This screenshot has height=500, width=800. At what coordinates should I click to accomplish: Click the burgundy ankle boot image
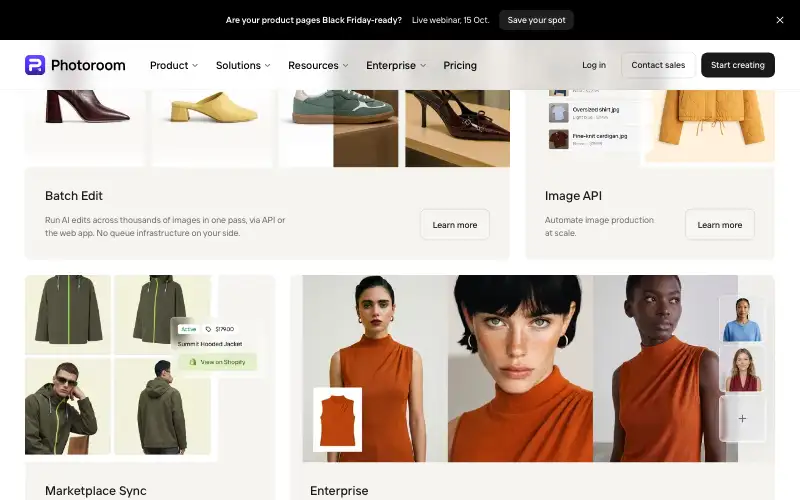[87, 106]
